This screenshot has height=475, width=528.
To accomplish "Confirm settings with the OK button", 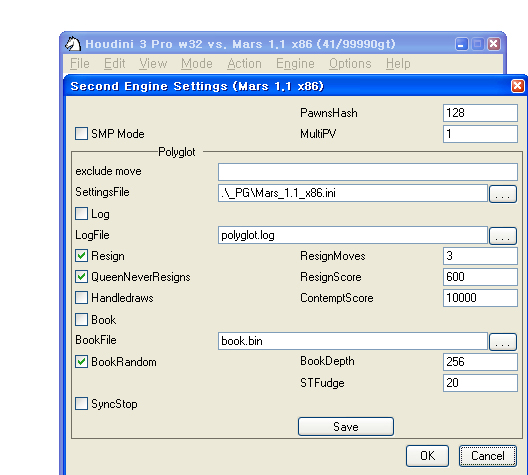I will point(427,456).
